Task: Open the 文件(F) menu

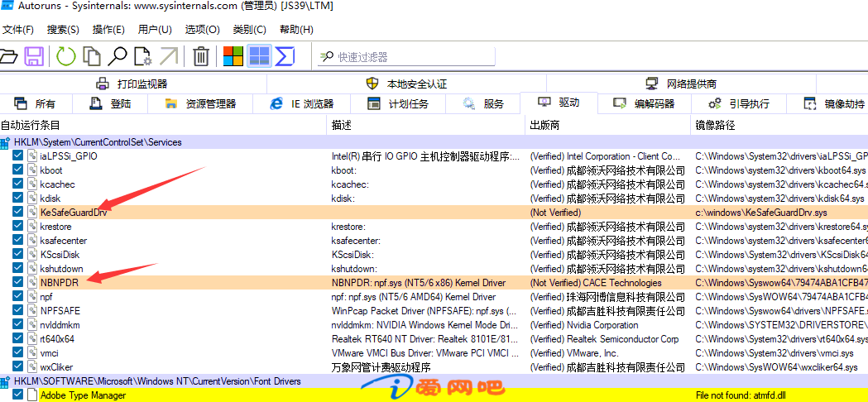Action: tap(18, 29)
